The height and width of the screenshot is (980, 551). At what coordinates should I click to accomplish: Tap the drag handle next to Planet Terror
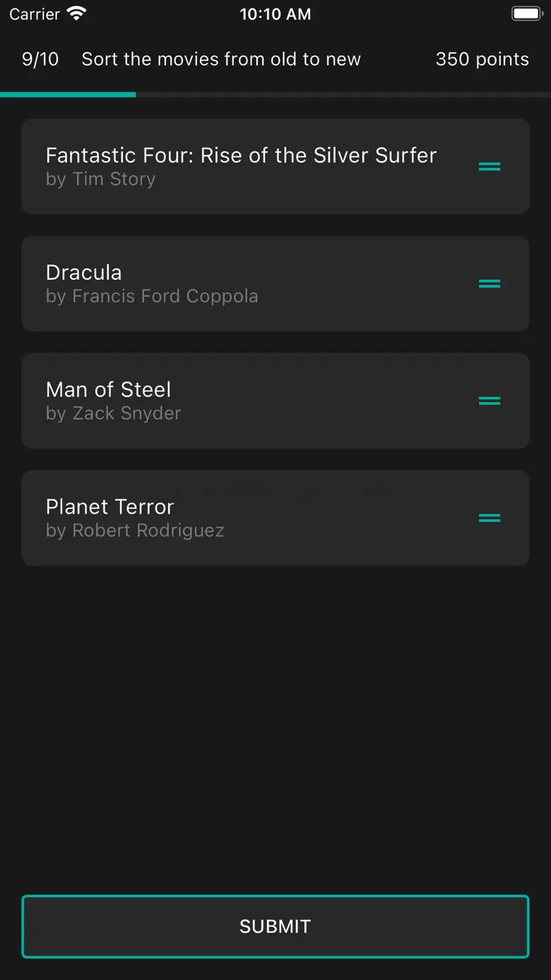click(x=490, y=518)
